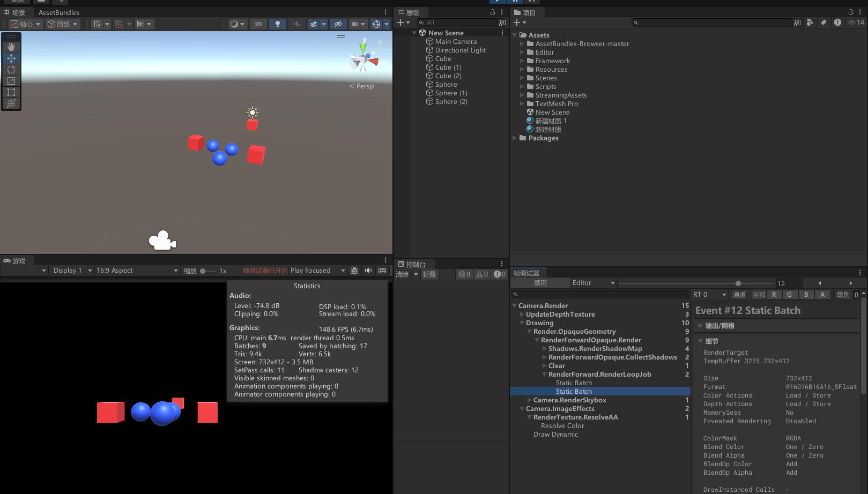Click the search by label tag icon
This screenshot has width=868, height=494.
coord(824,23)
